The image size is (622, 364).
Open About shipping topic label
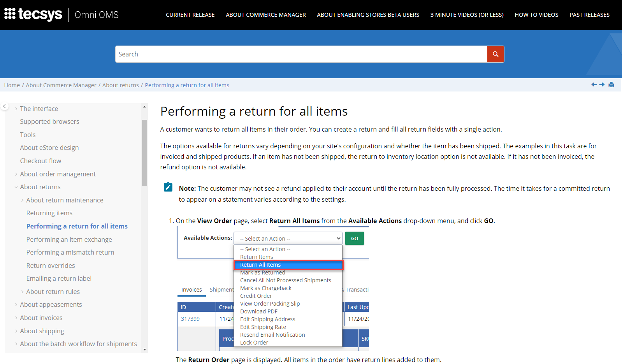(42, 331)
